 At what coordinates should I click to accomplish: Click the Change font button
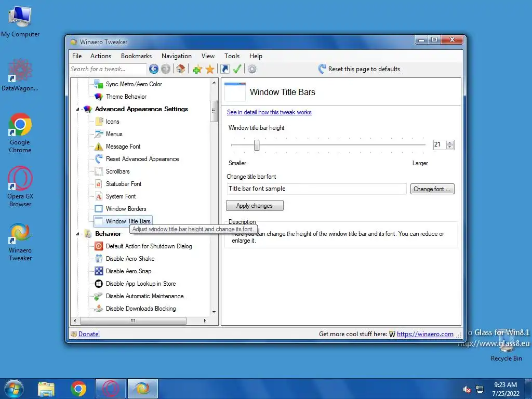coord(432,189)
